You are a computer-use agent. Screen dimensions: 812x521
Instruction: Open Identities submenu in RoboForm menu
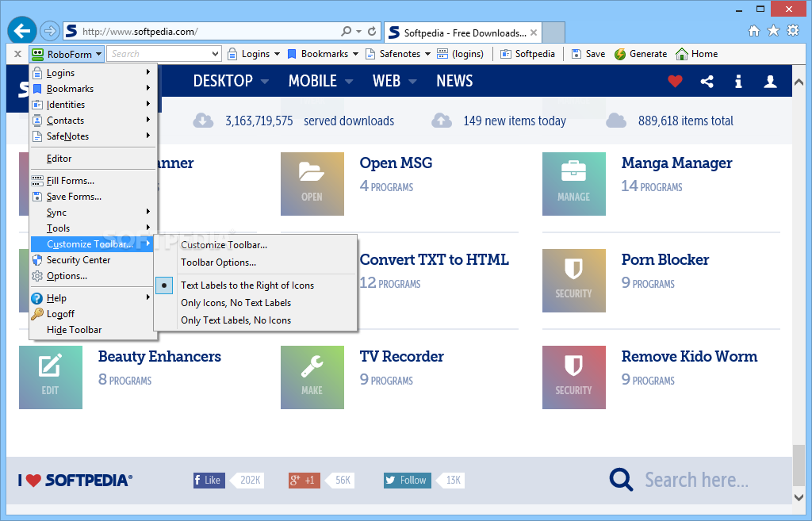[x=92, y=105]
